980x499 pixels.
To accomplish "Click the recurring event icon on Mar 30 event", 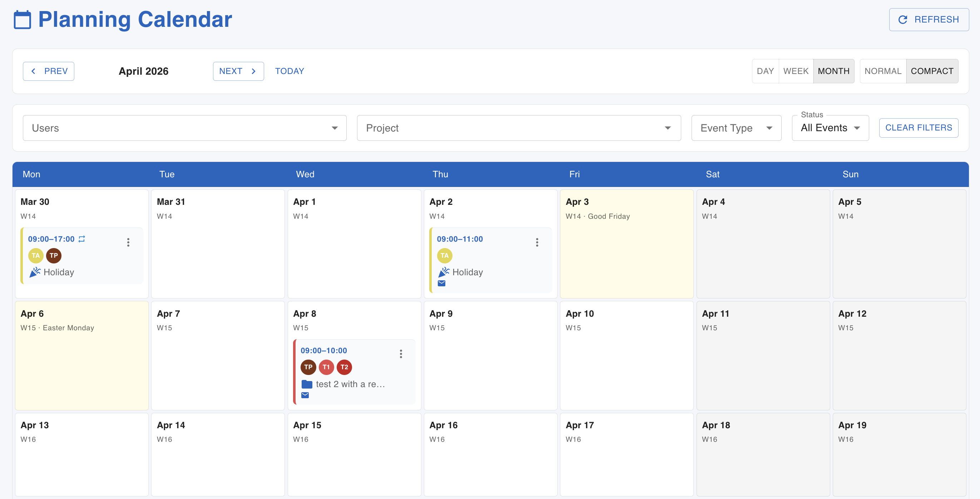I will (x=82, y=239).
